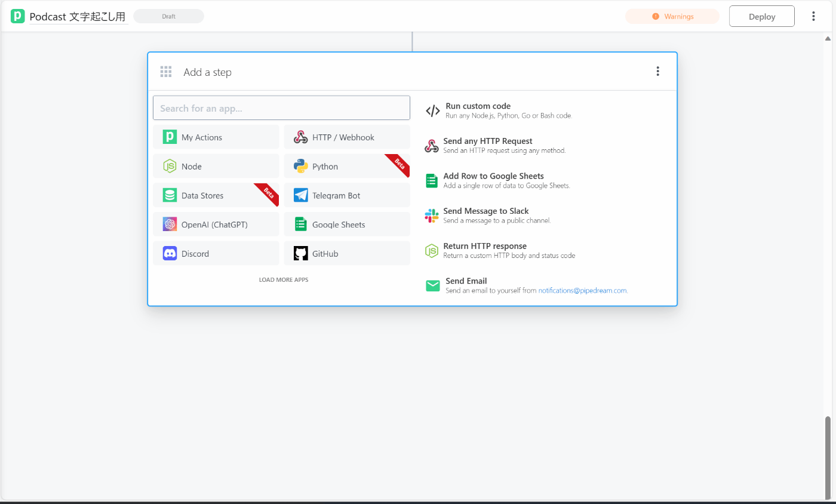Screen dimensions: 836x504
Task: Click the grid handle icon beside Add a step
Action: [x=166, y=72]
